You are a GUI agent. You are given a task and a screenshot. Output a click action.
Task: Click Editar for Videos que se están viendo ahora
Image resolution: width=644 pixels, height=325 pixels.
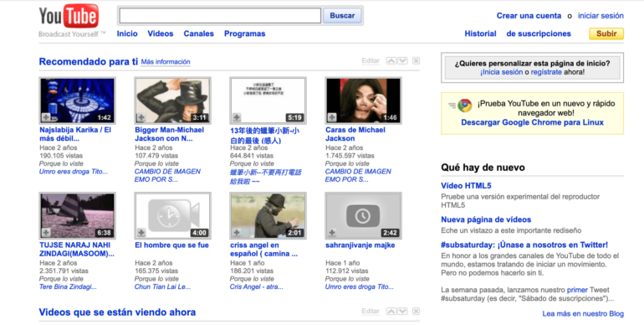click(x=371, y=311)
